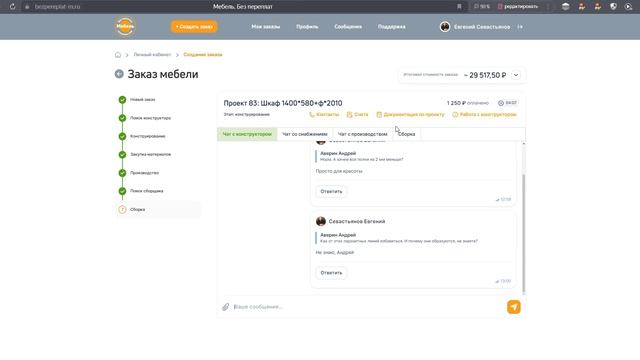Click the timer badge near project price

pyautogui.click(x=507, y=103)
